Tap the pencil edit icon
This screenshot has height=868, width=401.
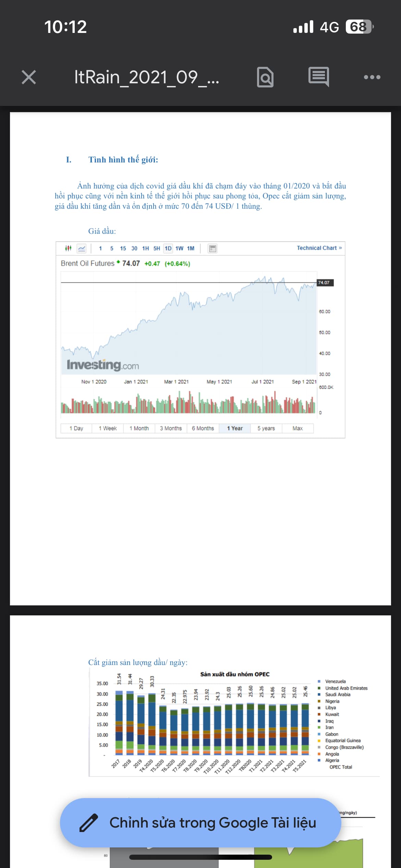tap(88, 823)
